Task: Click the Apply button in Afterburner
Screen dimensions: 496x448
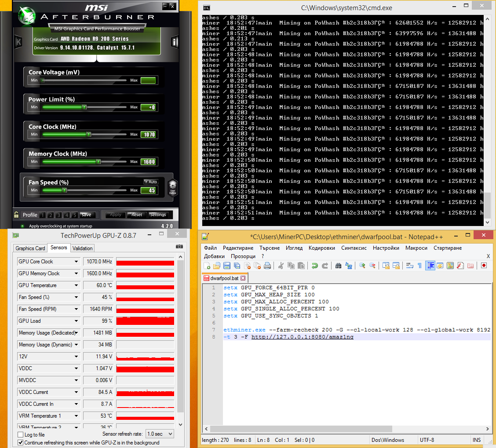Action: click(116, 215)
